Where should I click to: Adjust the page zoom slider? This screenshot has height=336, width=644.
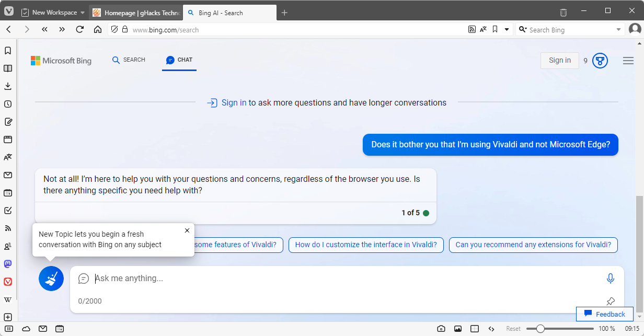pos(540,329)
